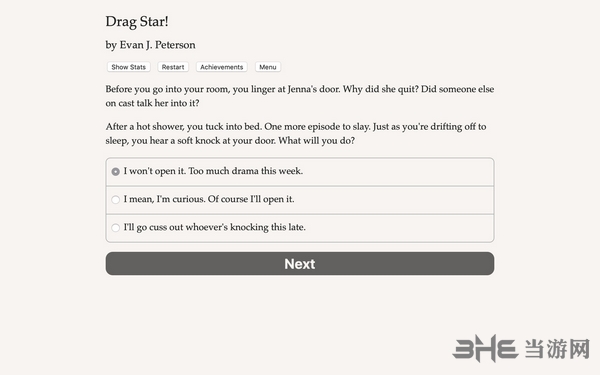This screenshot has width=600, height=375.
Task: Click the 当游网 watermark text
Action: pos(557,349)
